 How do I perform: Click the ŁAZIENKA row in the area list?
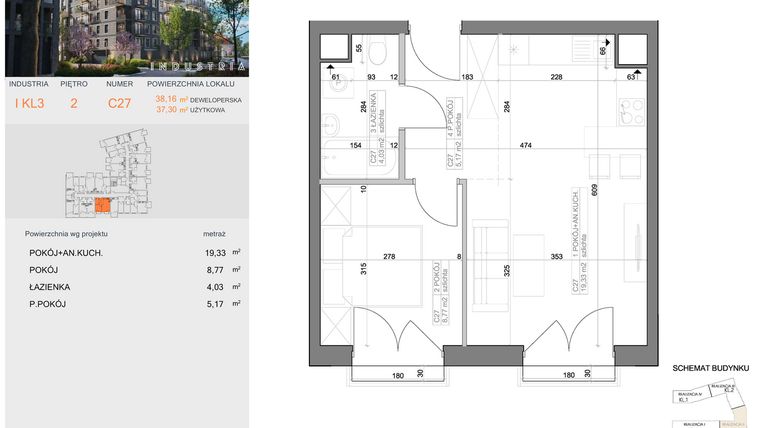[135, 287]
